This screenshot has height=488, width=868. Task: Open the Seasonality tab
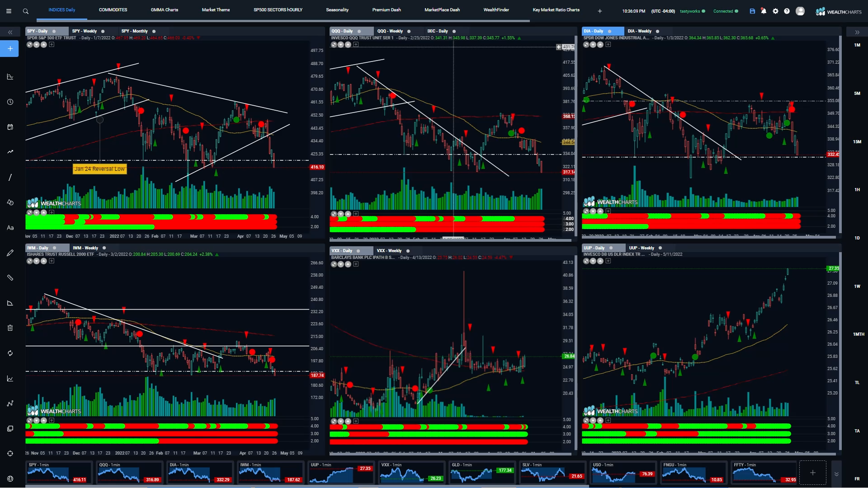pyautogui.click(x=337, y=10)
